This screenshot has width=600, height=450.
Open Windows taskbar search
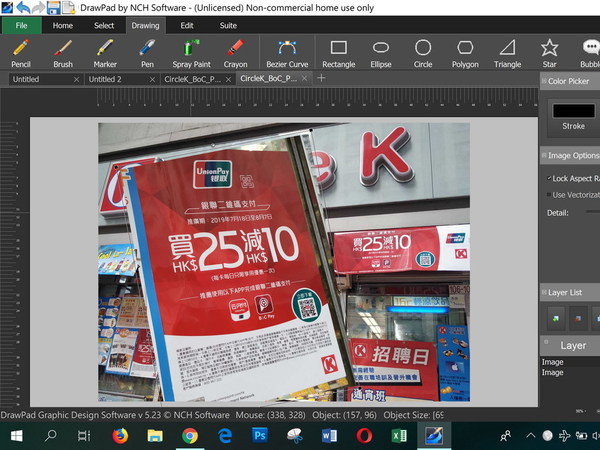51,436
